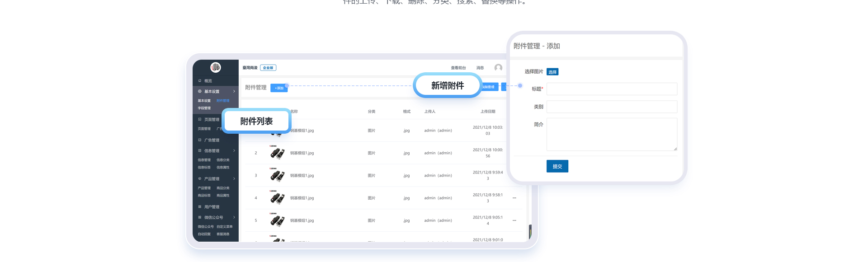Click the gear icon beside 基本设置

(200, 91)
